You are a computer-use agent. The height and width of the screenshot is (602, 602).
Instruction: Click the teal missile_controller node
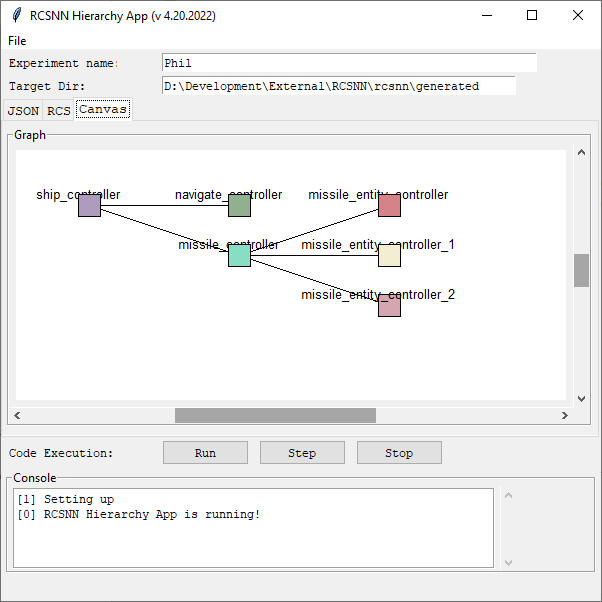[x=239, y=256]
